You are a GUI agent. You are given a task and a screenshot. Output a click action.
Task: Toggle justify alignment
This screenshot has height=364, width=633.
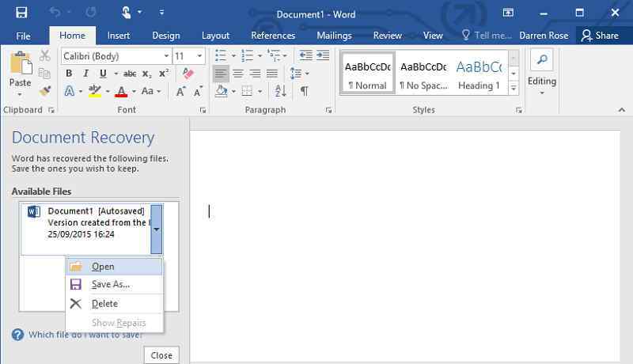coord(272,74)
